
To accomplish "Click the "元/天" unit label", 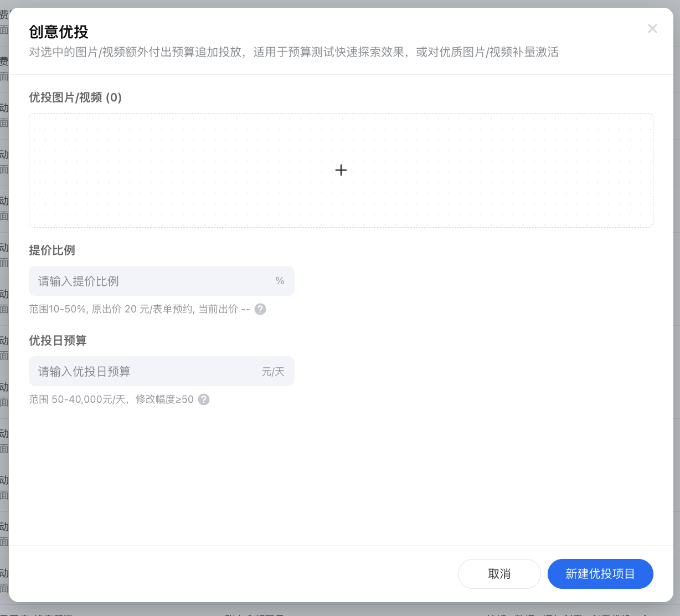I will (x=273, y=371).
